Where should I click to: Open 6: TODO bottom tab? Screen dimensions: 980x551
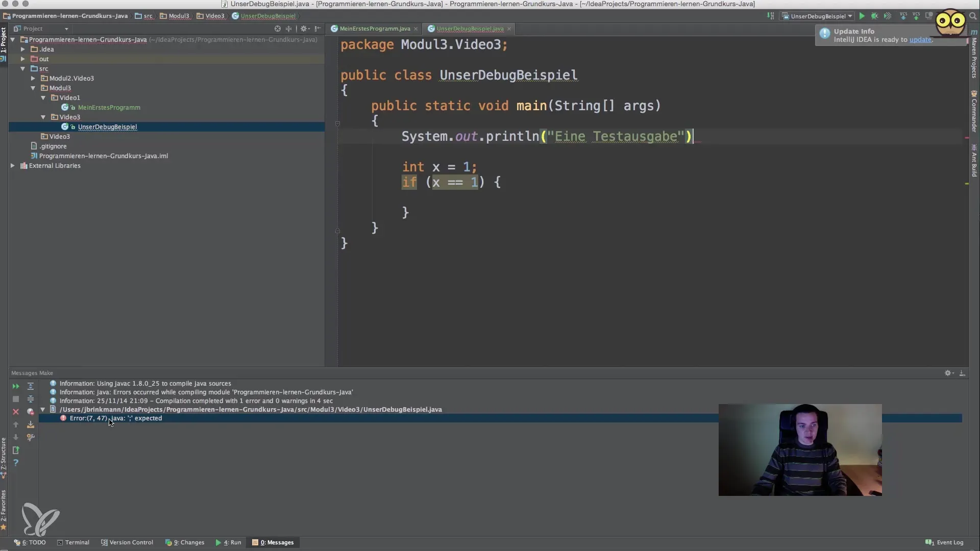pyautogui.click(x=30, y=542)
